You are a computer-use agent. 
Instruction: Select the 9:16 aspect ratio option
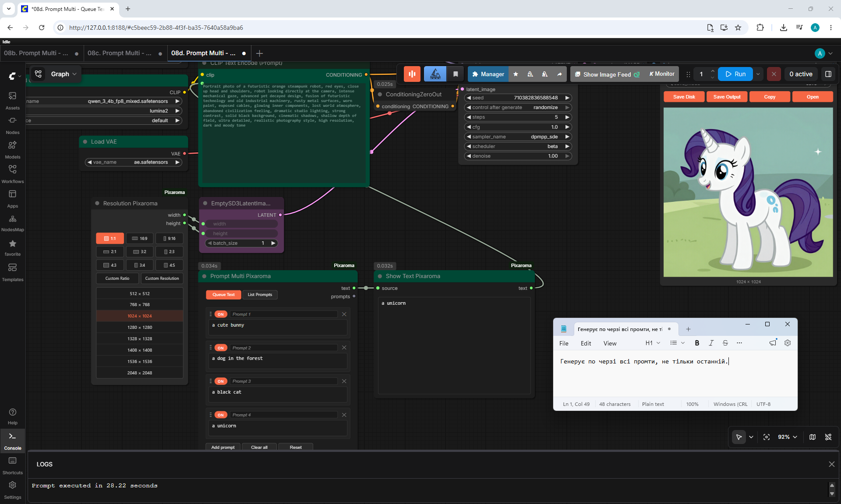[170, 238]
